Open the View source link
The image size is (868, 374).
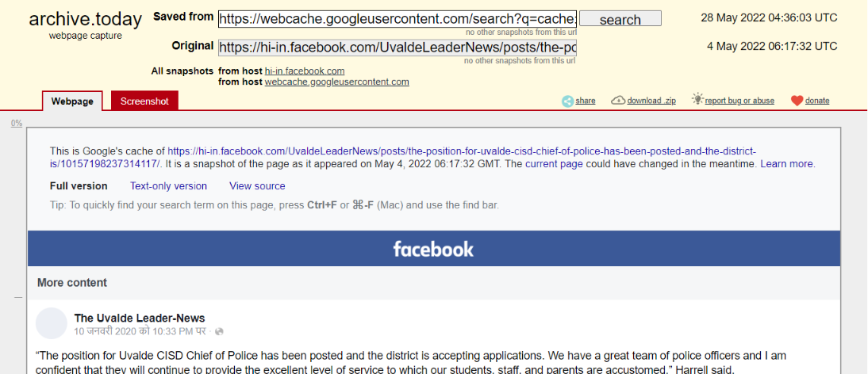pos(257,186)
